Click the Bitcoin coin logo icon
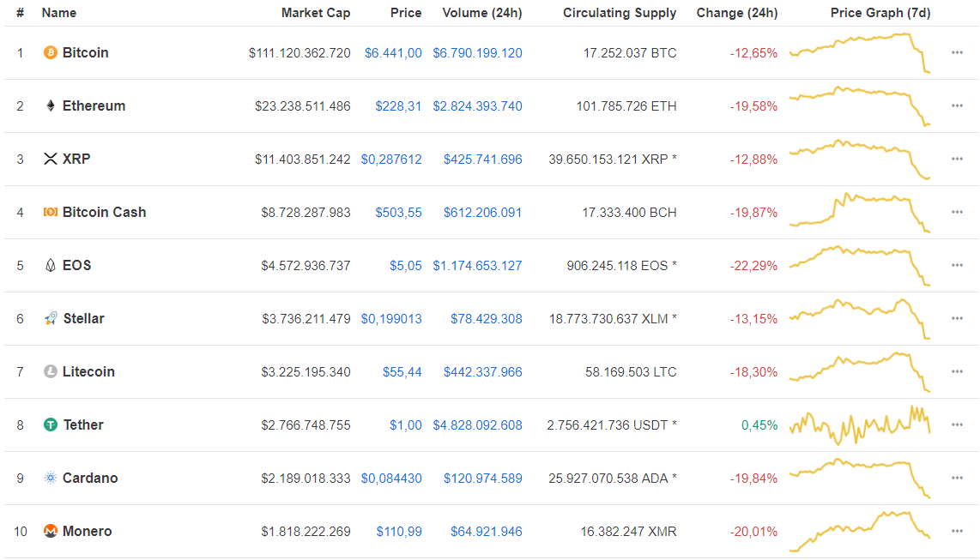The image size is (980, 560). [50, 52]
